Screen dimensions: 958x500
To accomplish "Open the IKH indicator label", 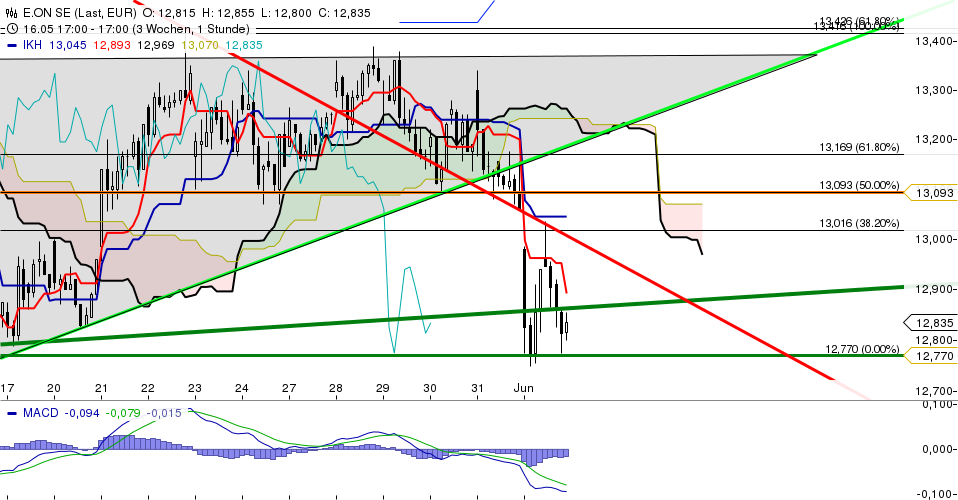I will (32, 45).
